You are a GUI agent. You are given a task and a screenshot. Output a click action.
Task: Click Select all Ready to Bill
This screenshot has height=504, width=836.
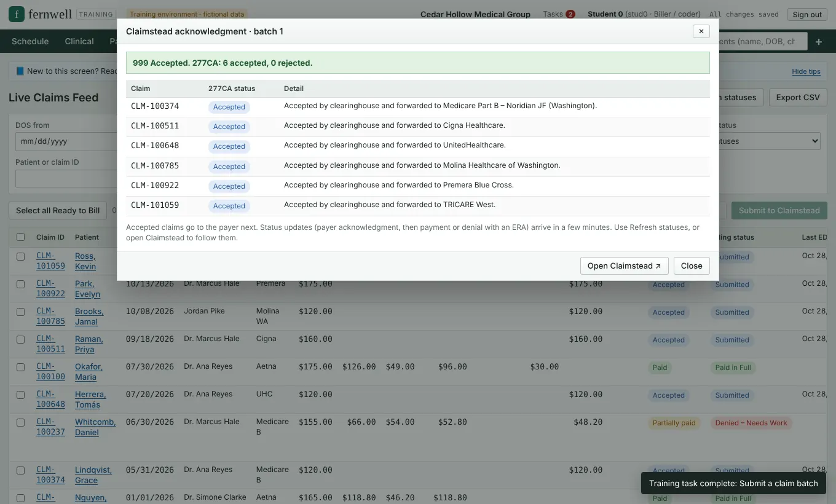pos(58,210)
